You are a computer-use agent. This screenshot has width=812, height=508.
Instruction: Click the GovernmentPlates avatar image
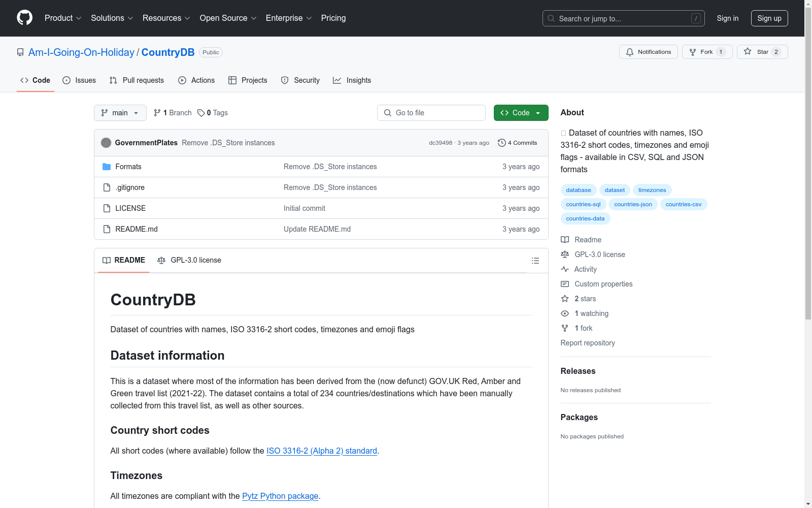pyautogui.click(x=106, y=143)
